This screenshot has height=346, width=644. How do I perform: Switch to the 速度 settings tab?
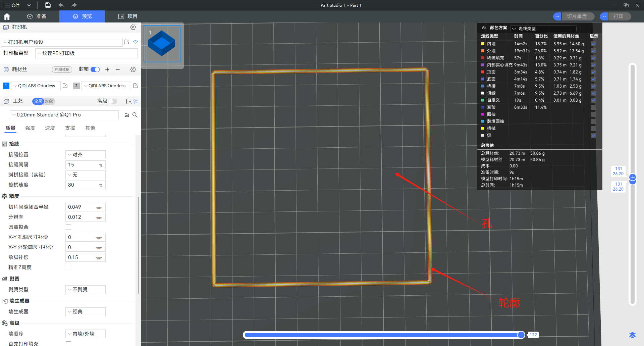click(50, 128)
